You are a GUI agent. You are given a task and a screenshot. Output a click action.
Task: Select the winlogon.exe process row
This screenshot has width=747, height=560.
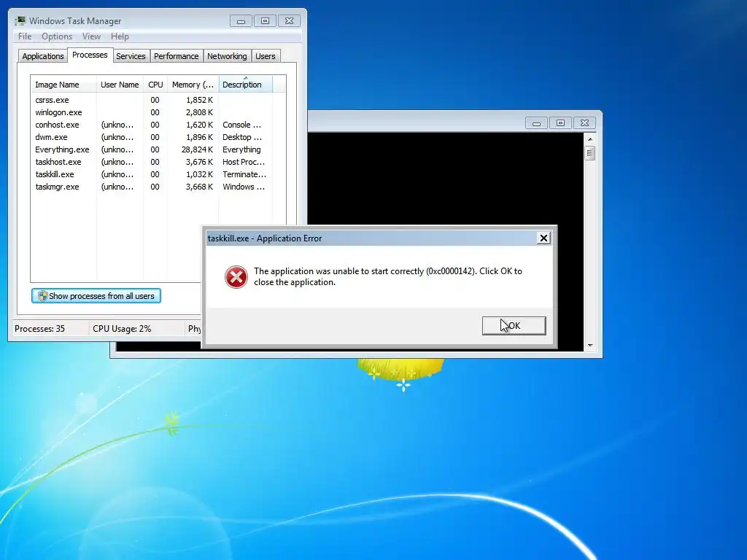coord(152,112)
